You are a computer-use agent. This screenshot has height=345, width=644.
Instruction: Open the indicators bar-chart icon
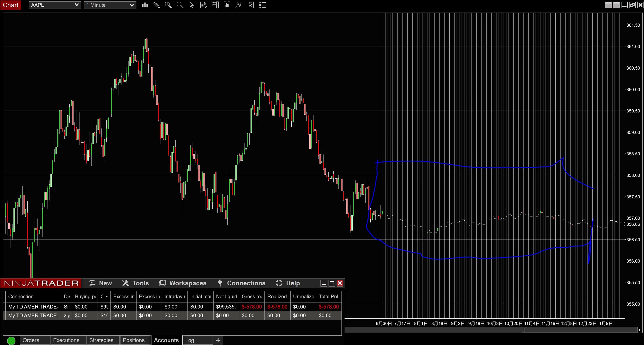pos(227,5)
